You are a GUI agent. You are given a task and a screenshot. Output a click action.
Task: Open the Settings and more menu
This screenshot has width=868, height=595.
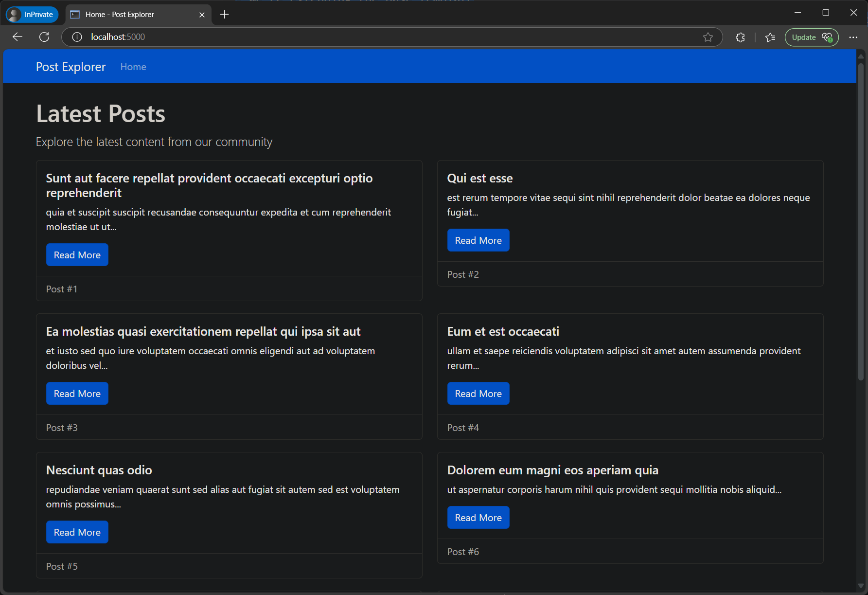pos(853,37)
